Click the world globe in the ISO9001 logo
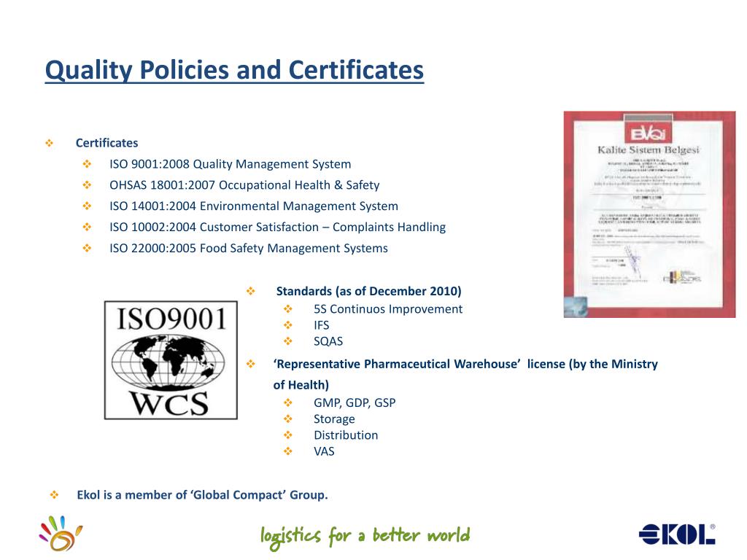This screenshot has width=747, height=560. [169, 362]
